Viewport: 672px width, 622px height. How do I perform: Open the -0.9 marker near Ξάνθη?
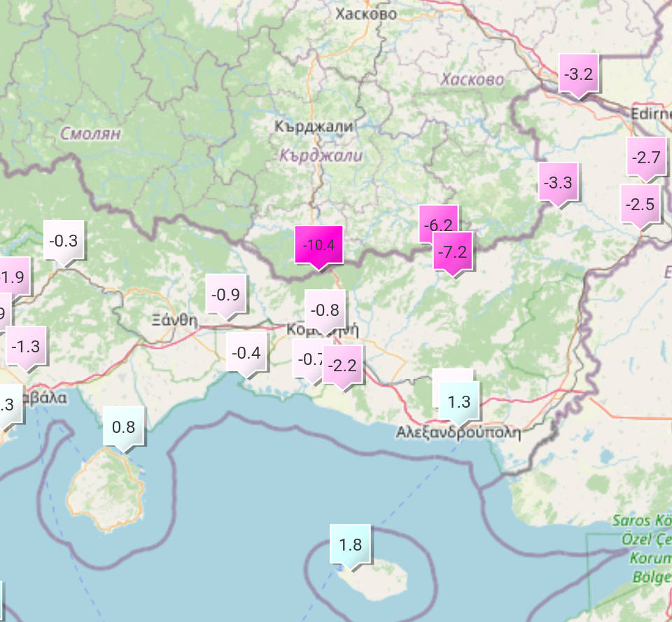(x=226, y=294)
